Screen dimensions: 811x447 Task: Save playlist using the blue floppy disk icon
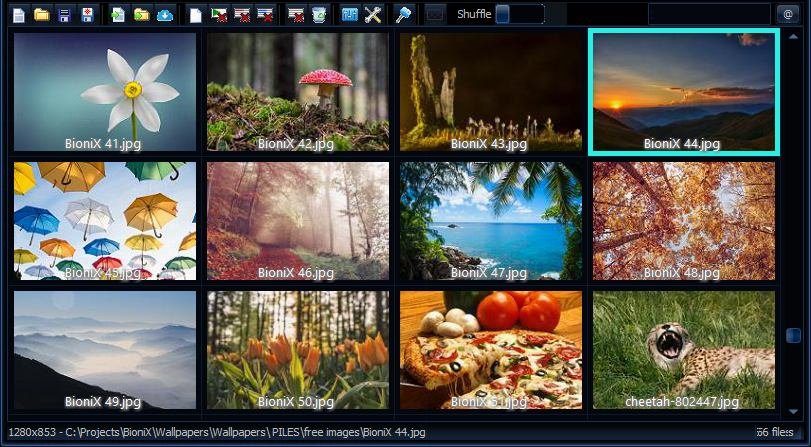tap(65, 15)
